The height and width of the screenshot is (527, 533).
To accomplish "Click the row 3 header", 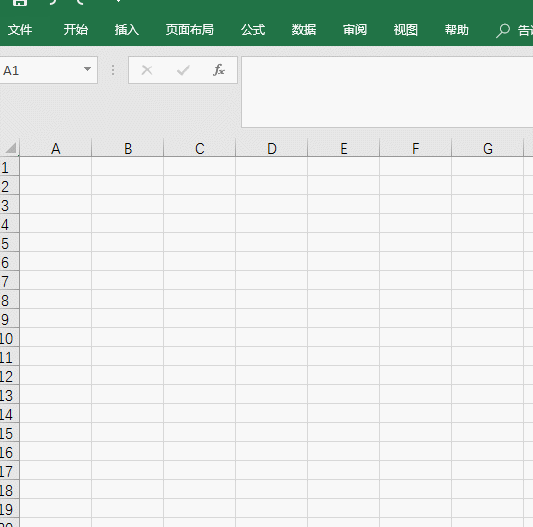I will pos(10,205).
